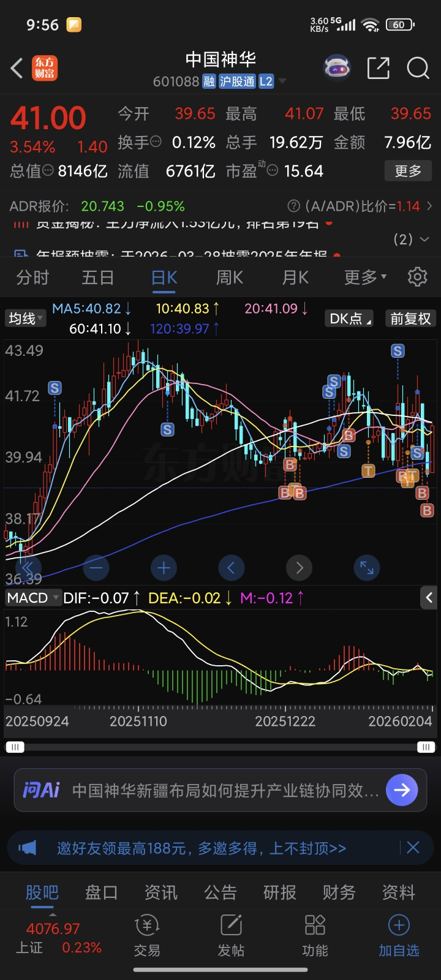Switch to 分时 chart tab
The height and width of the screenshot is (980, 441).
pyautogui.click(x=32, y=277)
